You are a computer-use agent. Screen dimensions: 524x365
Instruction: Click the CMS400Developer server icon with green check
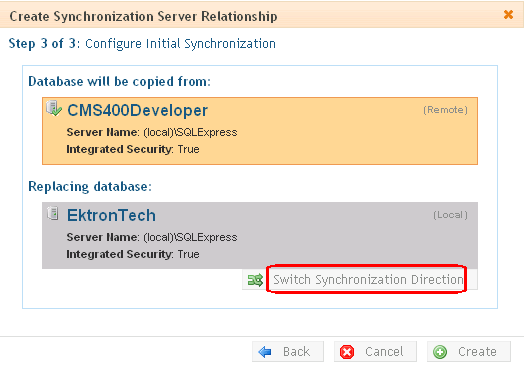(x=53, y=108)
